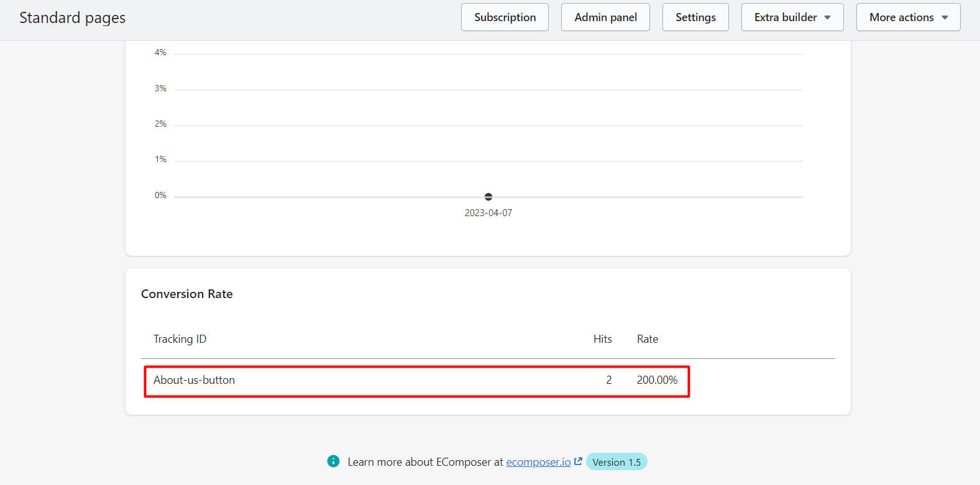This screenshot has width=980, height=485.
Task: Open the ecomposer.io link
Action: point(538,462)
